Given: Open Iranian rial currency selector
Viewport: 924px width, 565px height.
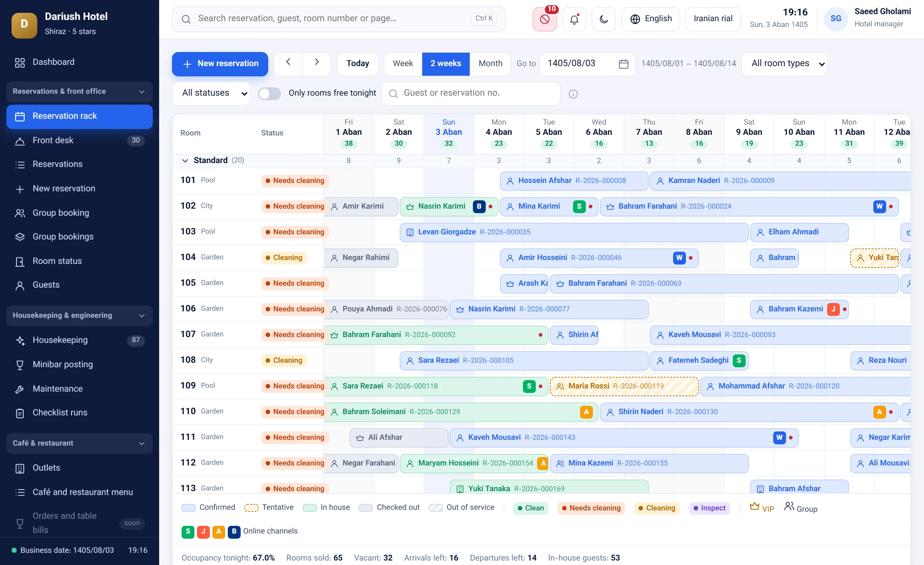Looking at the screenshot, I should (x=713, y=19).
